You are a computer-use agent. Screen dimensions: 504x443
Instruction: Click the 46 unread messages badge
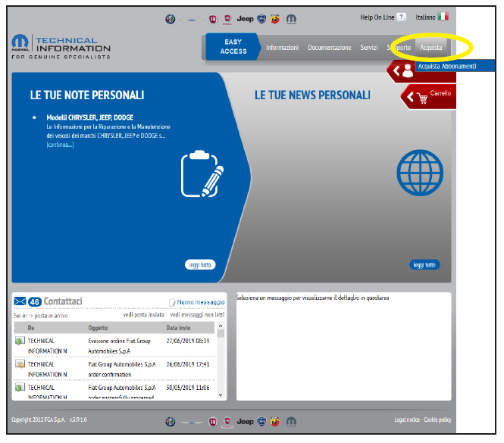tap(35, 301)
